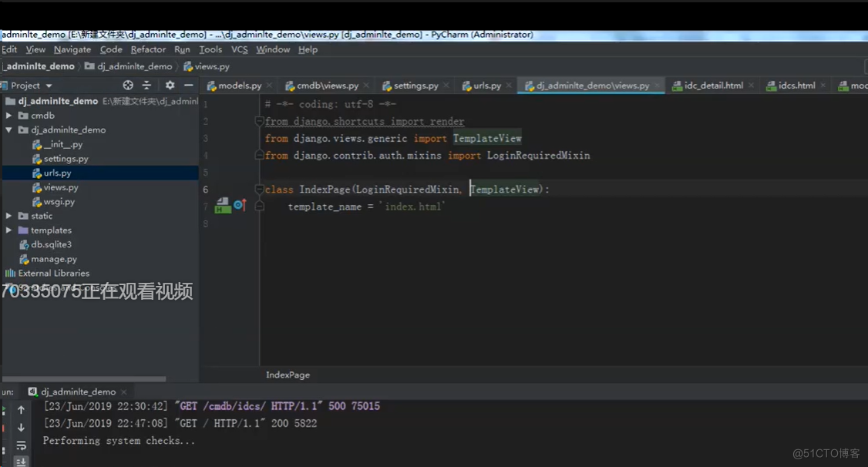This screenshot has width=868, height=467.
Task: Click IndexPage in the breadcrumb bar
Action: 288,375
